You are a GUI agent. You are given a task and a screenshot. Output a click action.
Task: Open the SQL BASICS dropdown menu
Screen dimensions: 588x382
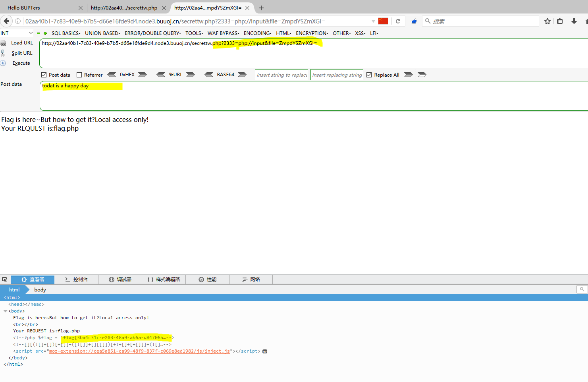pos(66,33)
